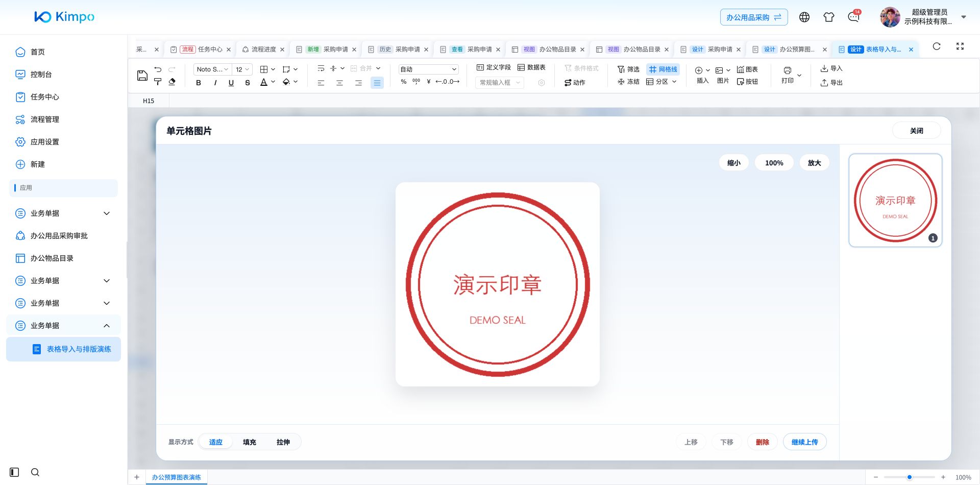Open the messages icon with badge
This screenshot has width=980, height=485.
(853, 17)
